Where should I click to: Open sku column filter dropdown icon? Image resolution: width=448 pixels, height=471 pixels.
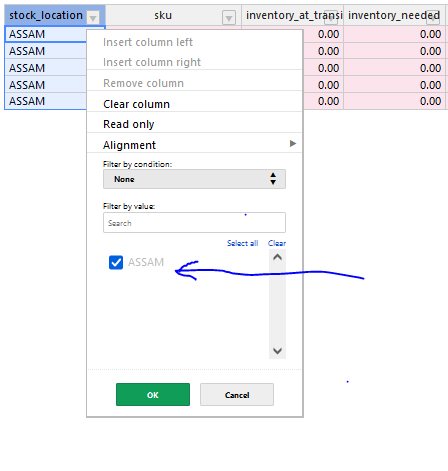click(229, 18)
